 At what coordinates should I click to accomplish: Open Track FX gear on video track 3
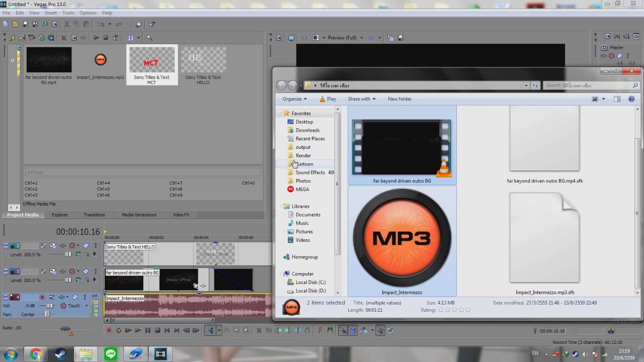(x=72, y=271)
